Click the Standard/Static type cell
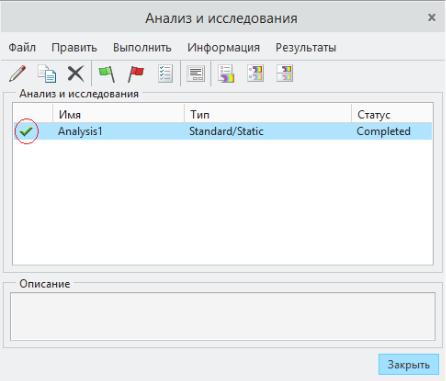The width and height of the screenshot is (446, 381). (226, 131)
